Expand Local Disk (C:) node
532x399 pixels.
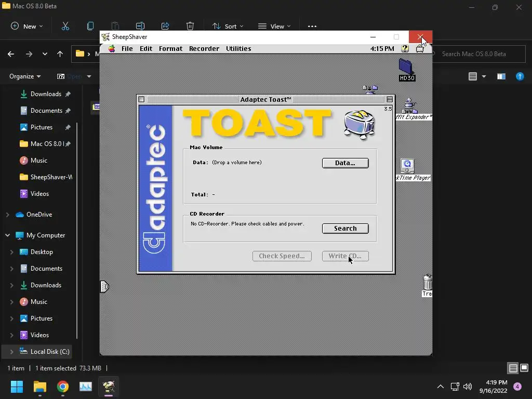pos(11,352)
